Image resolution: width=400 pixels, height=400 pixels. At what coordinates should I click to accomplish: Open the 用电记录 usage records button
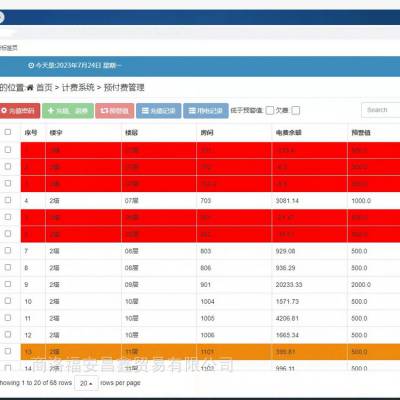206,111
